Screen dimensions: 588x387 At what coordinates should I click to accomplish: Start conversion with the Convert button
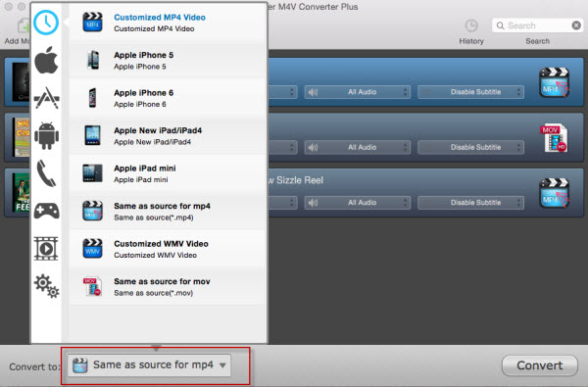click(x=540, y=365)
